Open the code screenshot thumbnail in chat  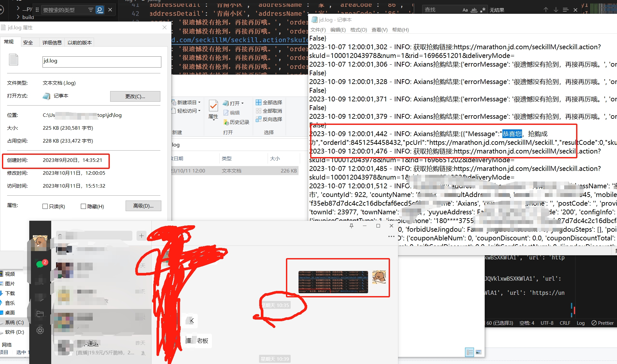point(333,282)
